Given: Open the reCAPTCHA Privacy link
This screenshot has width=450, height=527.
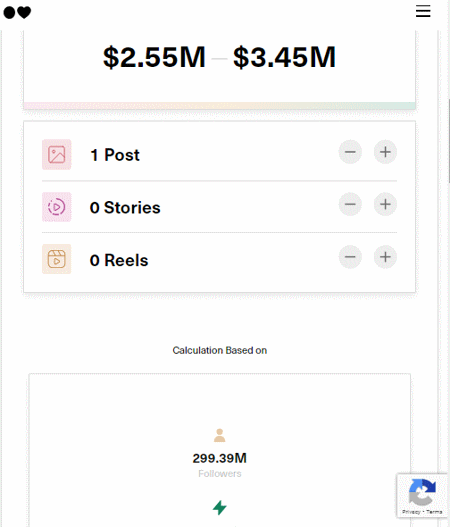Looking at the screenshot, I should pyautogui.click(x=411, y=512).
